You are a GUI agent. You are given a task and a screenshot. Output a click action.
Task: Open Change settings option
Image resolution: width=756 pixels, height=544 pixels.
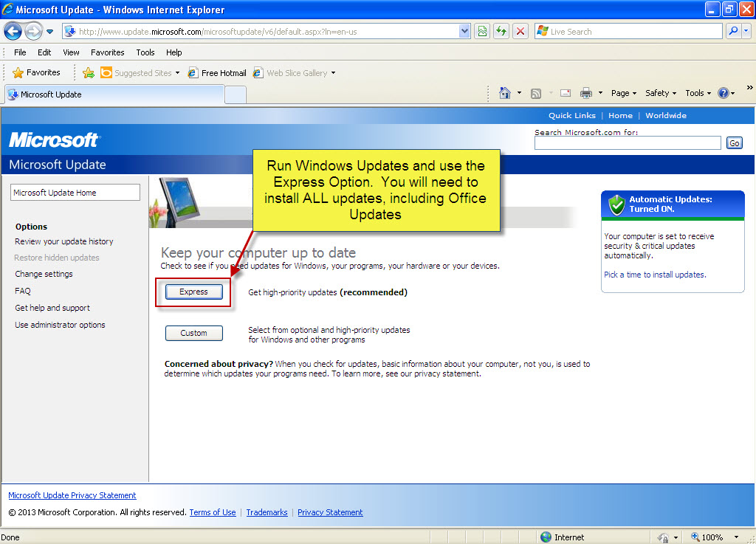(x=44, y=274)
